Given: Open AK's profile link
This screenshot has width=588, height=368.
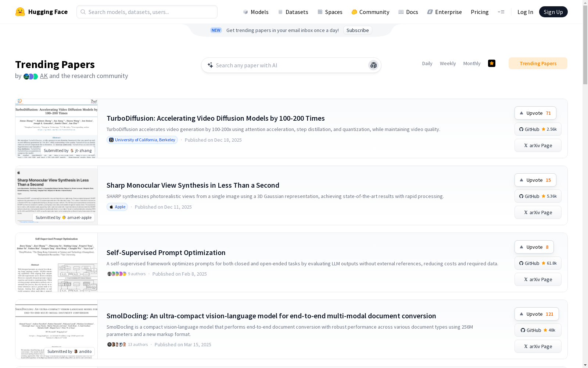Looking at the screenshot, I should [44, 76].
